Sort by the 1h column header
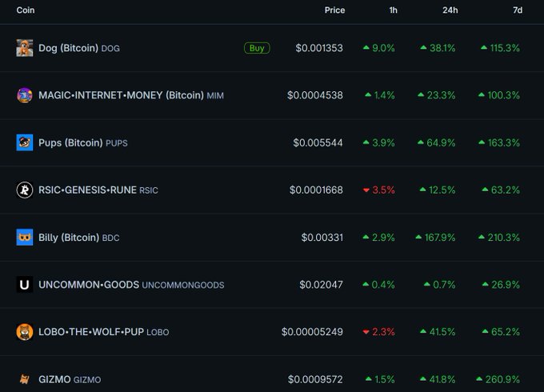The height and width of the screenshot is (392, 544). click(393, 10)
